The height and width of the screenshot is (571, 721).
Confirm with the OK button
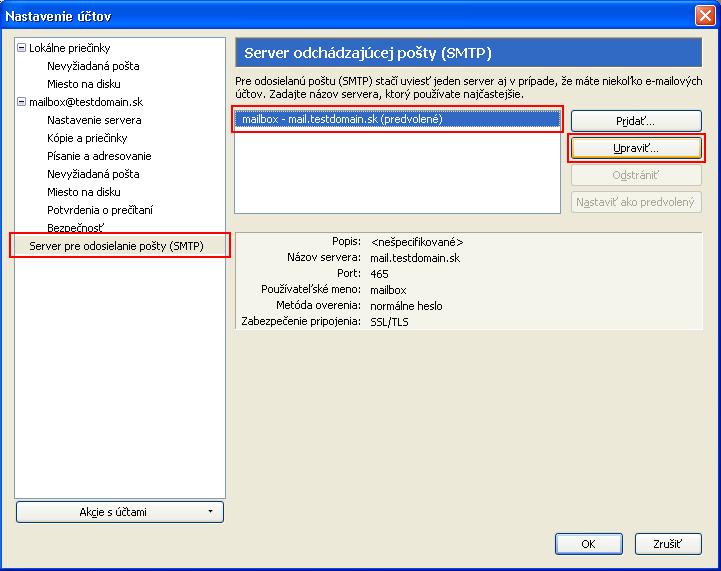pos(588,544)
